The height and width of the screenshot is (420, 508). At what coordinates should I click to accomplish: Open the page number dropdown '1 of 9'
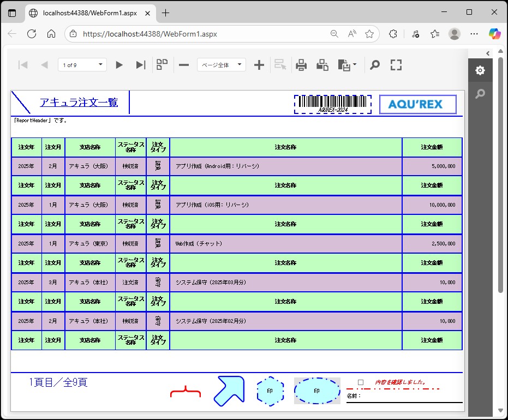[82, 65]
